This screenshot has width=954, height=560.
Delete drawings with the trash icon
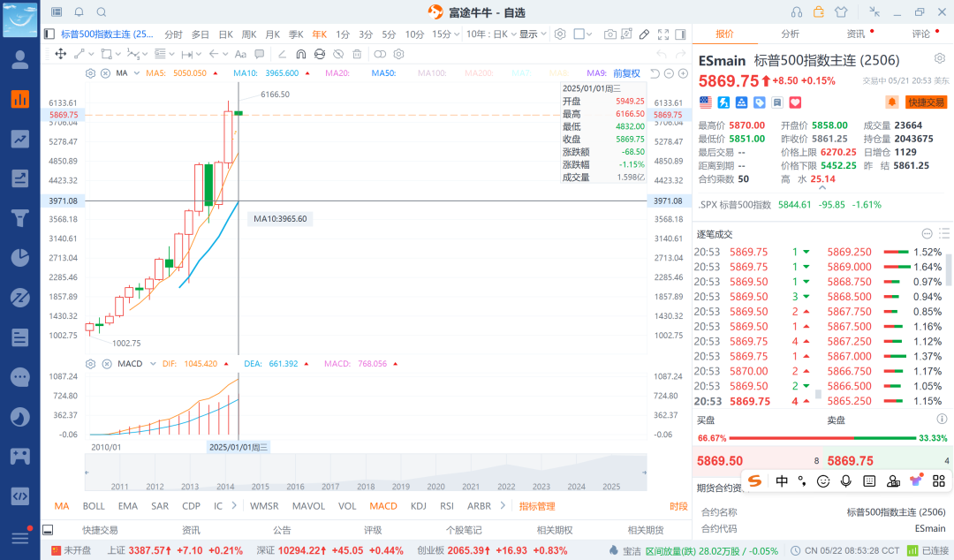[x=357, y=54]
